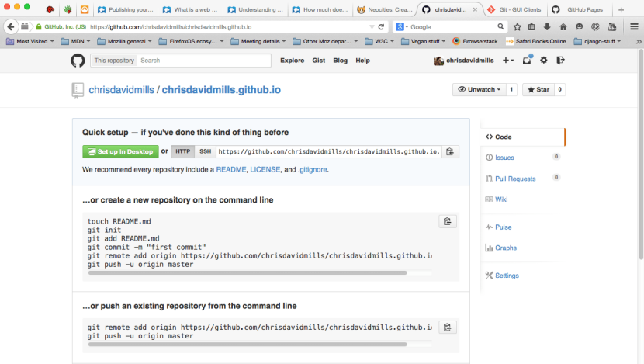Click the Set up in Desktop button

(x=120, y=151)
